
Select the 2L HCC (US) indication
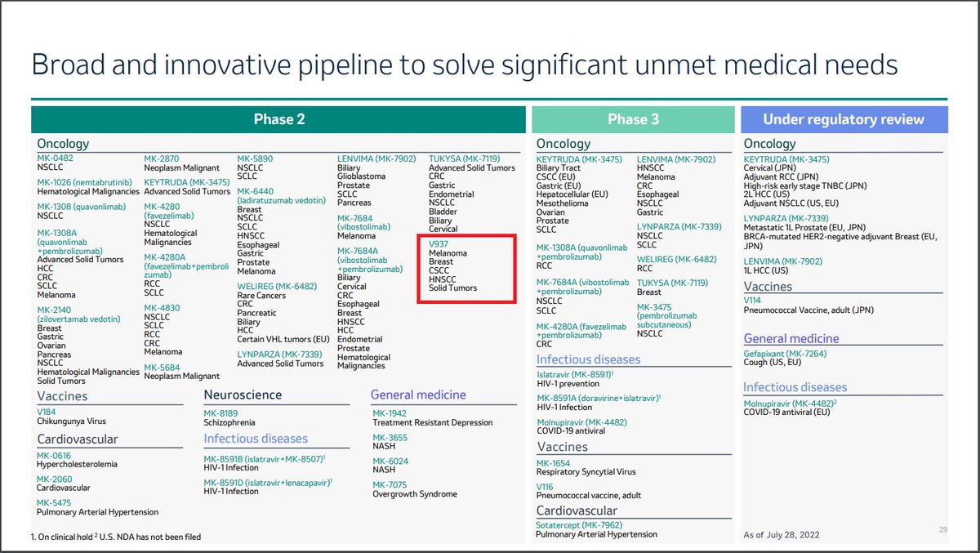click(x=769, y=194)
